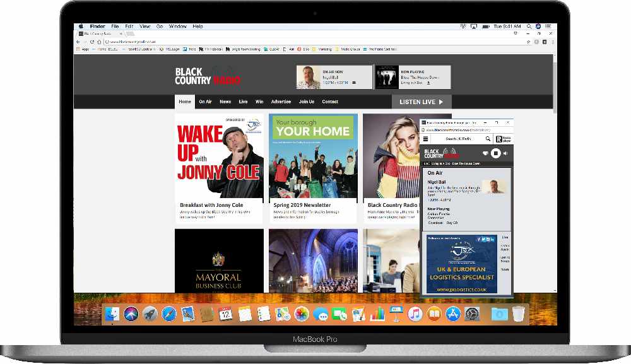The image size is (631, 364).
Task: Open the Apple menu
Action: [x=81, y=26]
